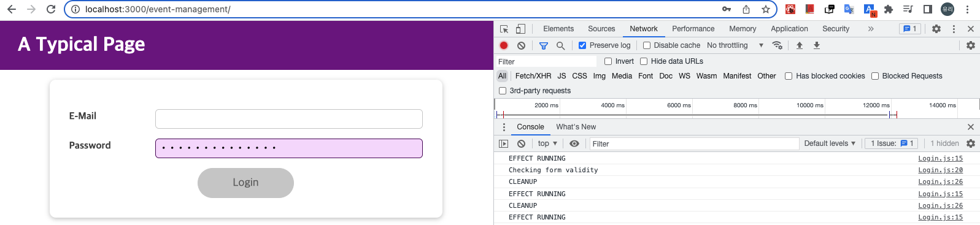The width and height of the screenshot is (980, 225).
Task: Check the Invert filter checkbox
Action: (608, 61)
